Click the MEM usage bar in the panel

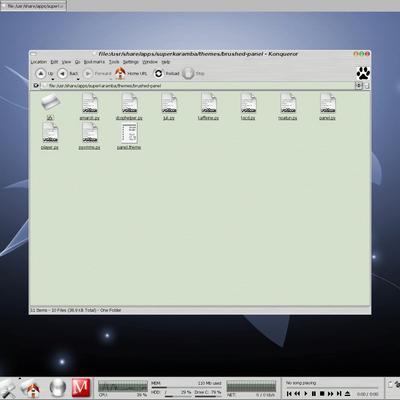[186, 387]
